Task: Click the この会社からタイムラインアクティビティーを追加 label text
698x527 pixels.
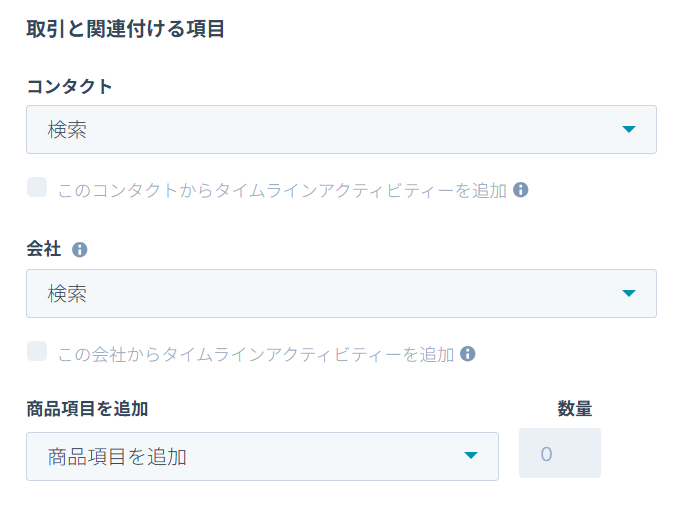Action: pyautogui.click(x=256, y=354)
